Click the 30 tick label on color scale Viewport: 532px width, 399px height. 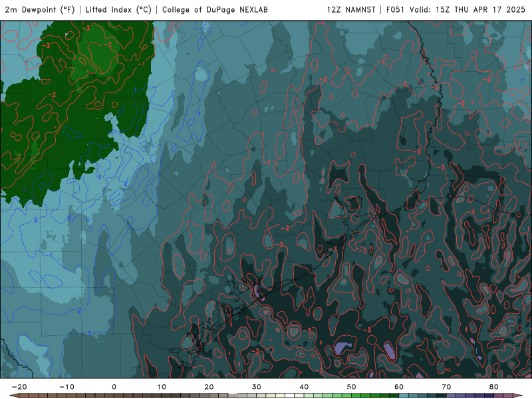coord(257,387)
